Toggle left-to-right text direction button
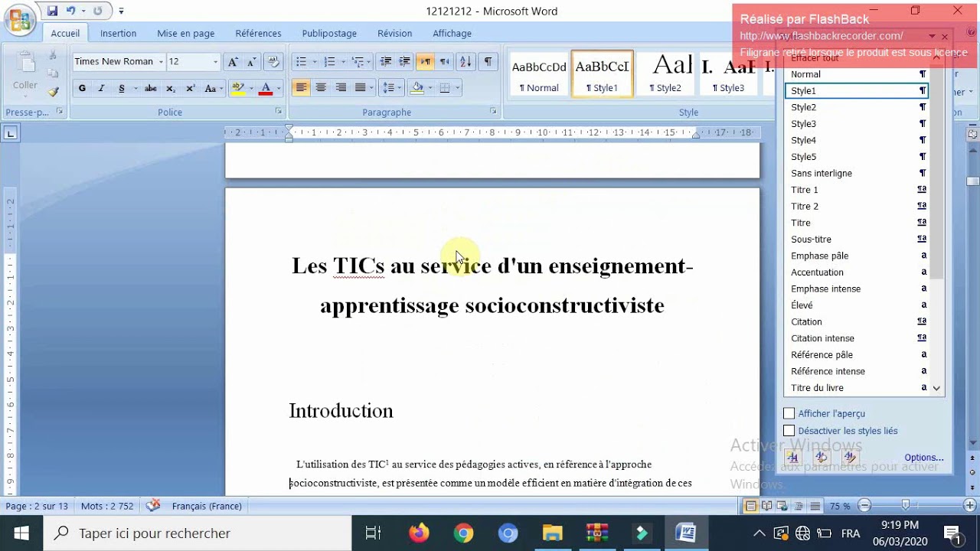 tap(426, 62)
